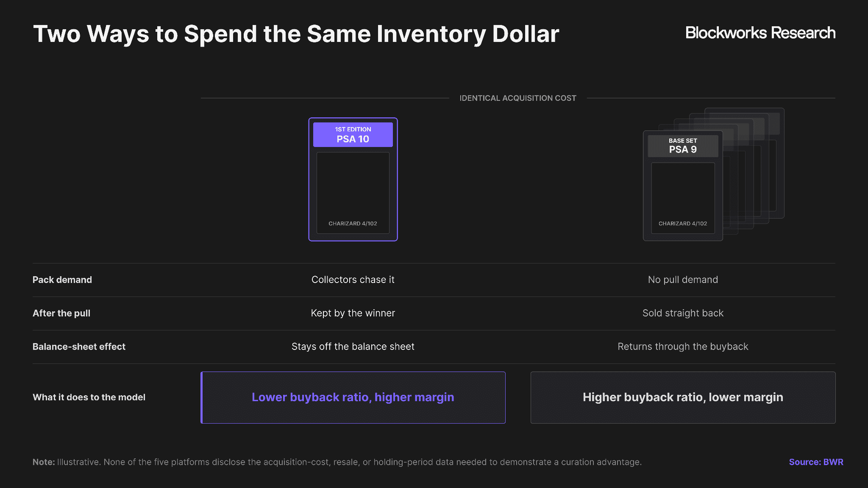Viewport: 868px width, 488px height.
Task: Click 'Returns through the buyback' text
Action: [x=683, y=347]
